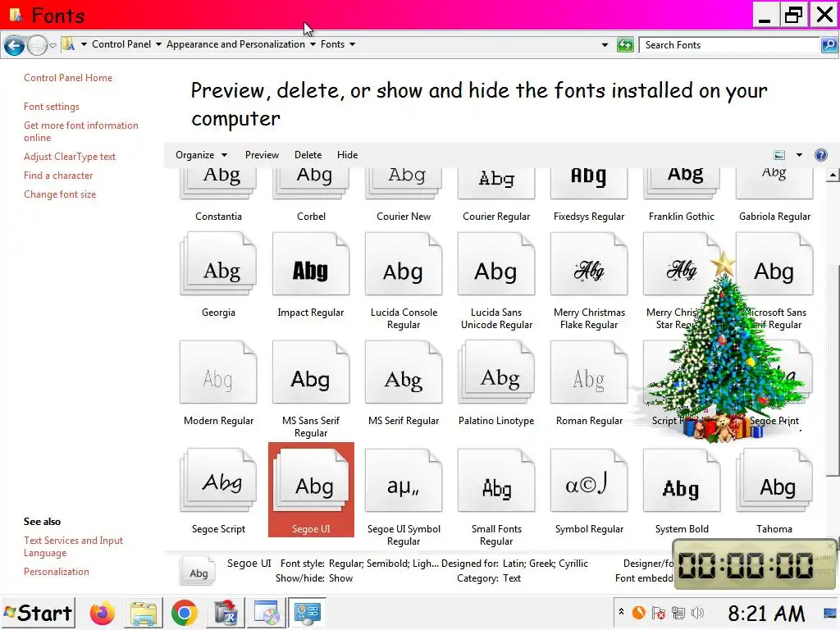Click the refresh address bar icon
Image resolution: width=840 pixels, height=630 pixels.
[x=625, y=45]
